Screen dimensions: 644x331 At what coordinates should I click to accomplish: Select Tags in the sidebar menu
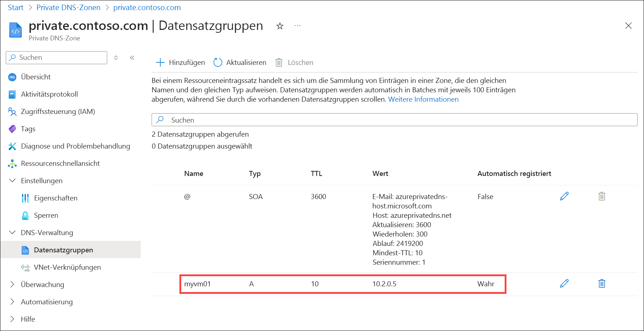tap(28, 129)
